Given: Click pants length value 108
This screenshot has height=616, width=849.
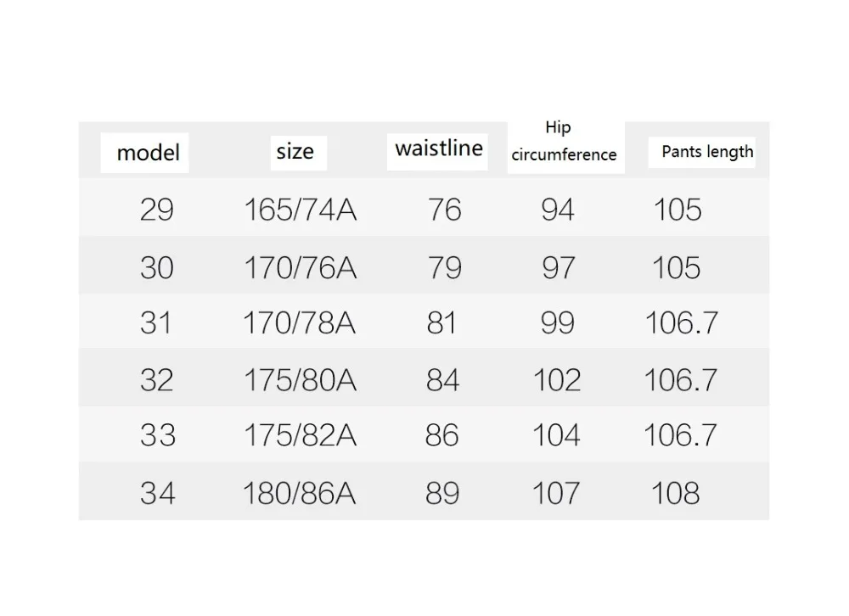Looking at the screenshot, I should point(675,493).
